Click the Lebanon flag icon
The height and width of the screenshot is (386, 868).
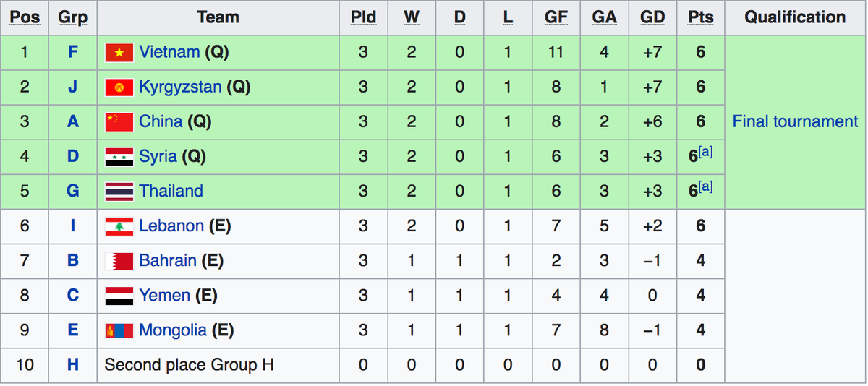[119, 226]
